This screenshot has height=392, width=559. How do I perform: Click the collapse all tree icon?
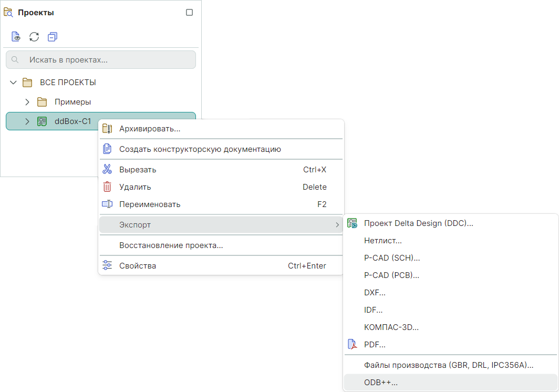(52, 37)
